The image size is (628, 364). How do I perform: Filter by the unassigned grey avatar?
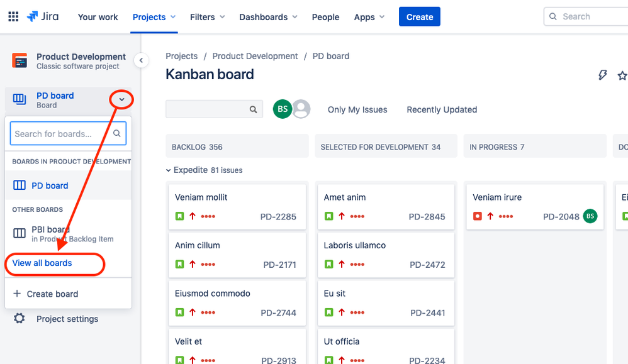pos(301,109)
